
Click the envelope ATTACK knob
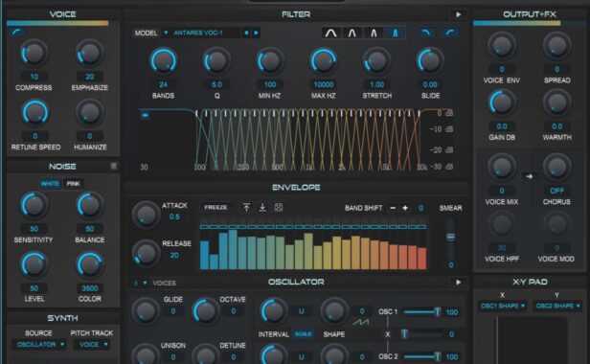pyautogui.click(x=146, y=215)
